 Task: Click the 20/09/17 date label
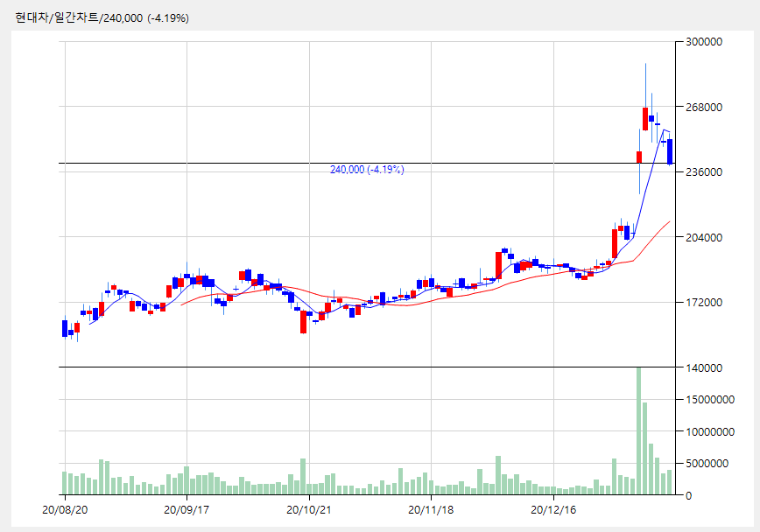(186, 510)
